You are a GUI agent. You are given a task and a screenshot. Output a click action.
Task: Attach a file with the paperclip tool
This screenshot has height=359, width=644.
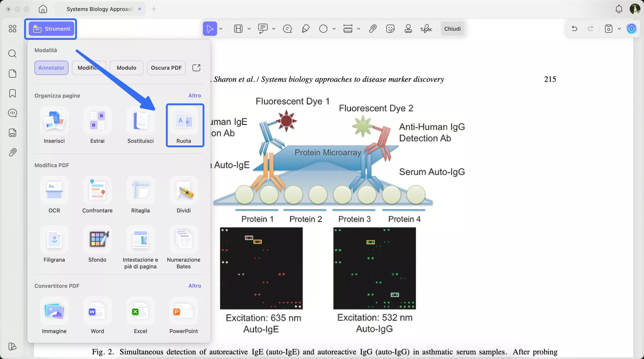click(373, 28)
